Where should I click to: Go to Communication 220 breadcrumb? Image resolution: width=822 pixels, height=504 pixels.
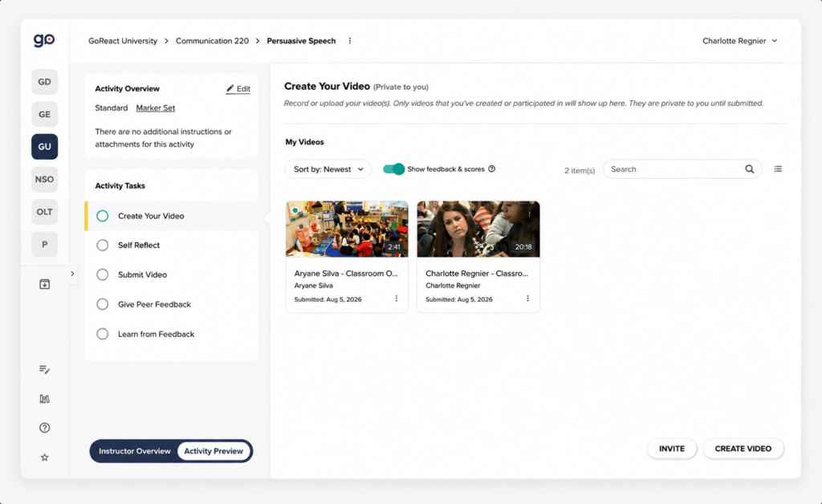(212, 41)
